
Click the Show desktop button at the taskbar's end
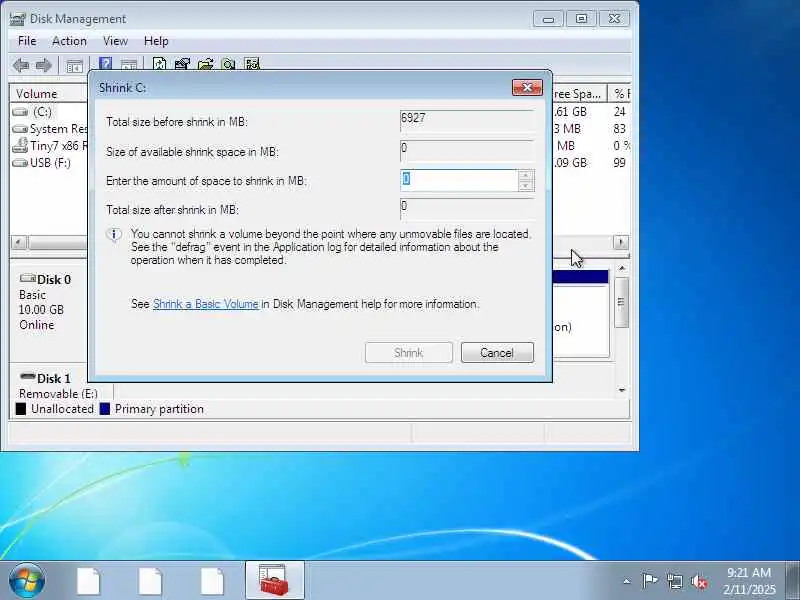point(793,580)
